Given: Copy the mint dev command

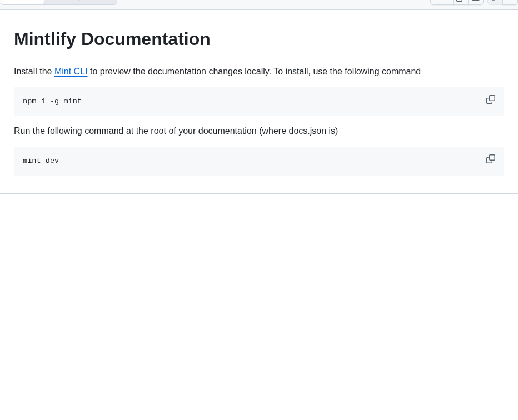Looking at the screenshot, I should (x=491, y=159).
